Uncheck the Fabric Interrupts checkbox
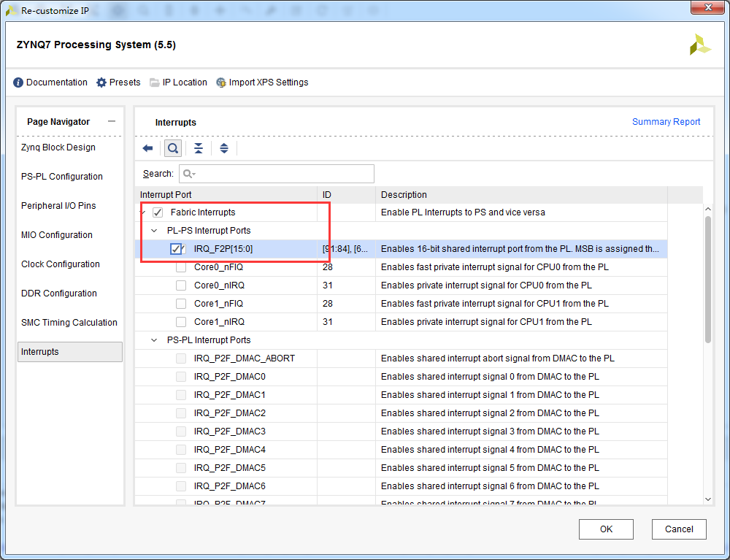This screenshot has height=560, width=730. click(158, 212)
